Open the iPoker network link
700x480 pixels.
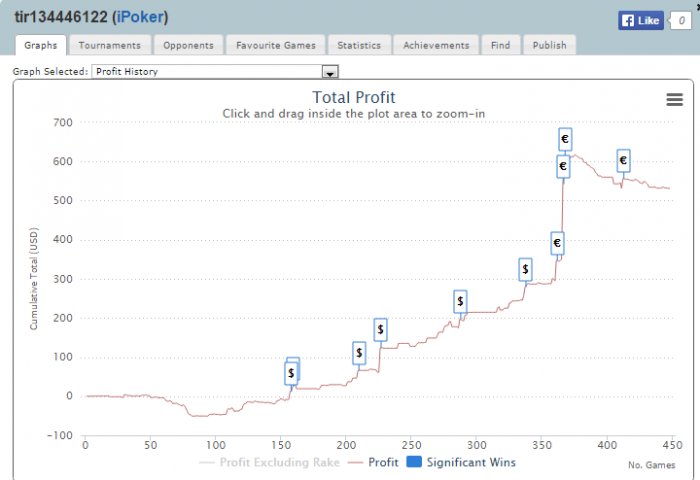click(140, 17)
